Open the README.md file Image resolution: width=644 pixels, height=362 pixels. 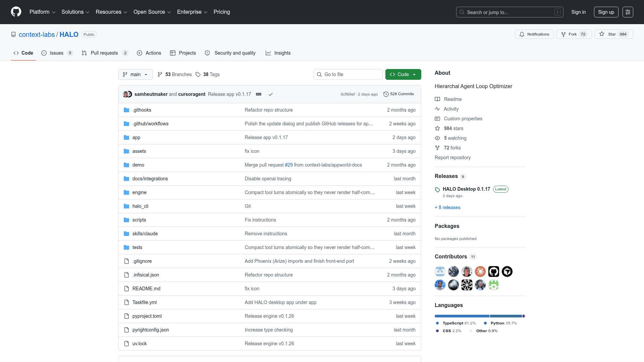click(x=146, y=289)
